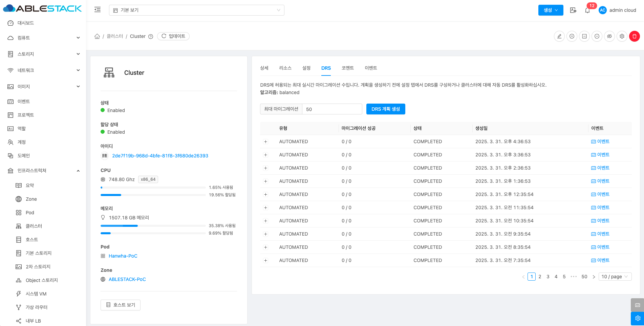
Task: Open the floating settings gear at bottom right
Action: coord(637,318)
